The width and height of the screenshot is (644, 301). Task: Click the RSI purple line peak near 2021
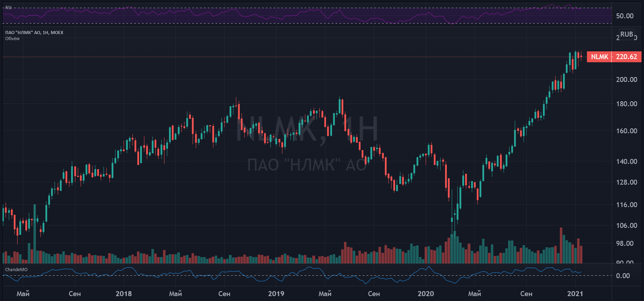tap(569, 5)
